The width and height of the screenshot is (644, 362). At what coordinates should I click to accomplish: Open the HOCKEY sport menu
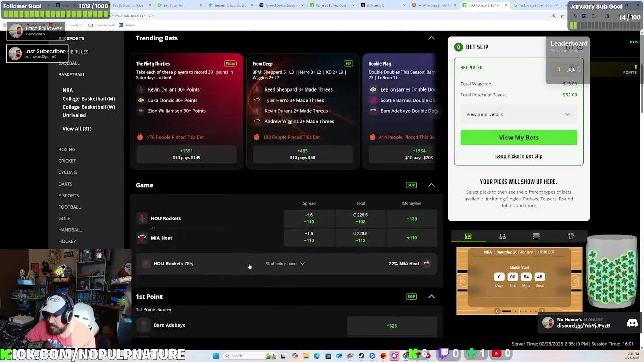pos(67,241)
